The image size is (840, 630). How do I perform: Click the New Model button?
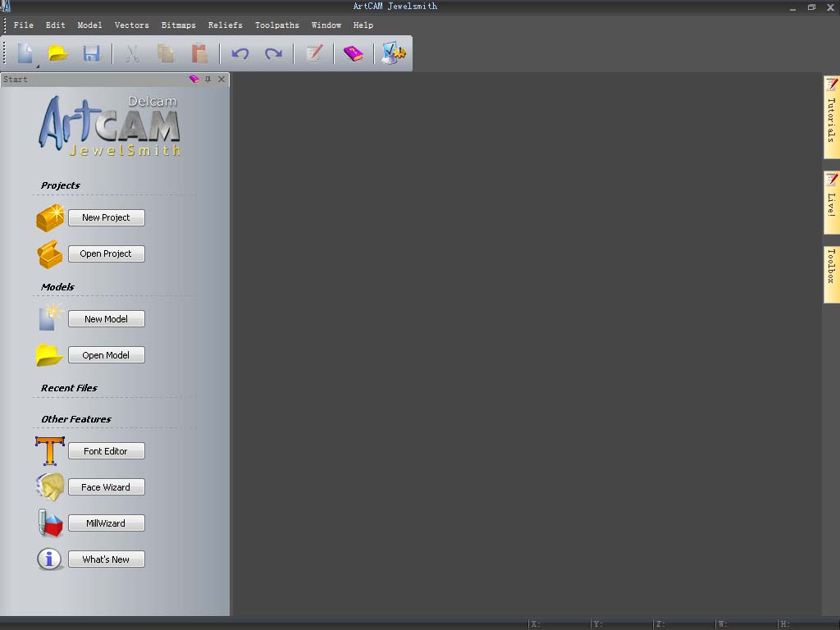[106, 319]
